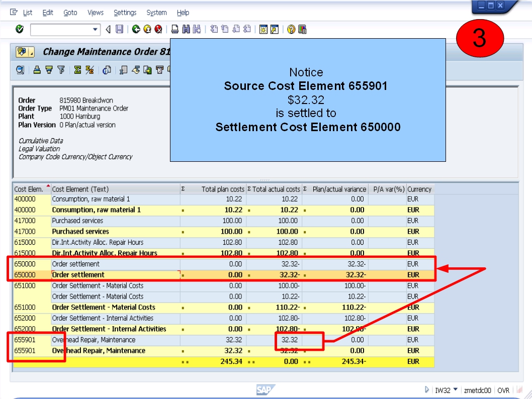Click the green Enter checkmark icon

point(20,29)
